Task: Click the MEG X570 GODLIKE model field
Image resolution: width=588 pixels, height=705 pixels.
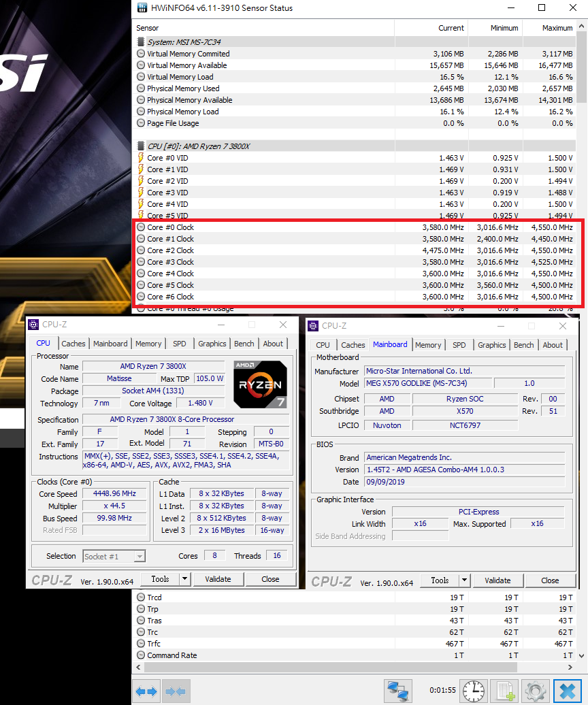Action: pyautogui.click(x=427, y=383)
